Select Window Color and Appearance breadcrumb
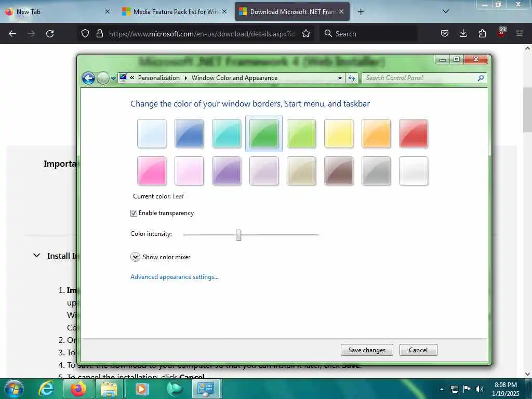 (234, 78)
